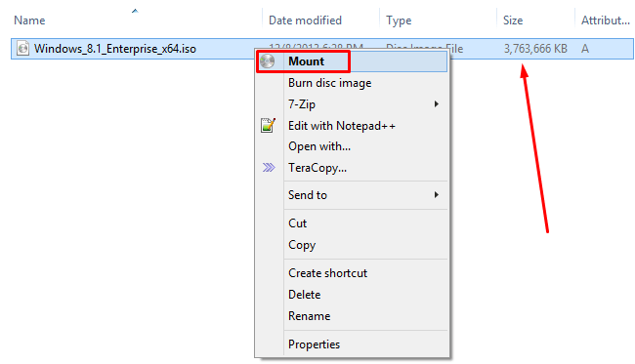Click the Mount disc icon
This screenshot has height=364, width=635.
pyautogui.click(x=268, y=61)
